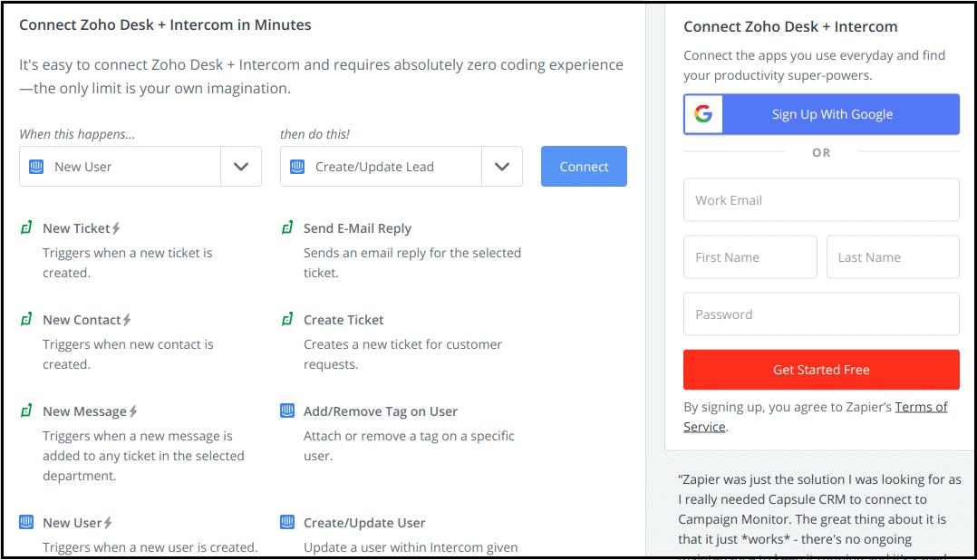Click the 'then do this!' label

pyautogui.click(x=314, y=134)
